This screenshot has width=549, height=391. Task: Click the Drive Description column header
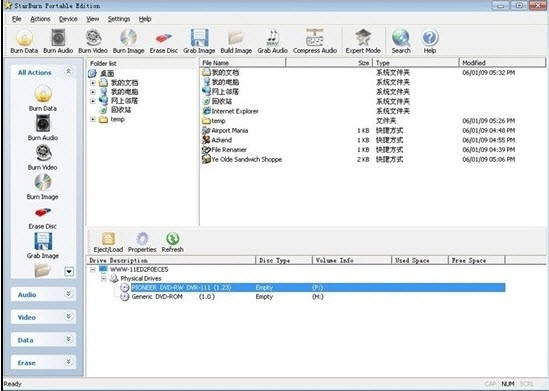[171, 260]
